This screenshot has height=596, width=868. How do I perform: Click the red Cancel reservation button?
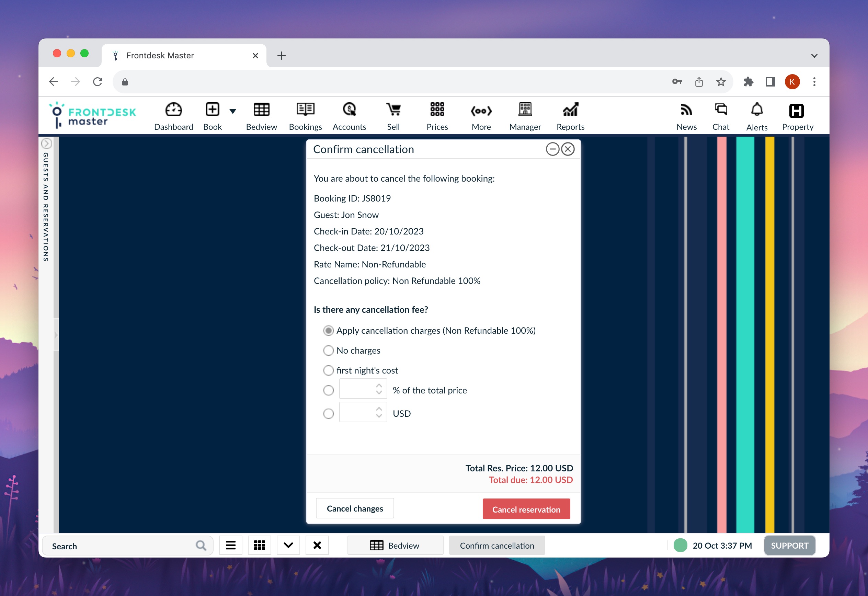pos(526,509)
